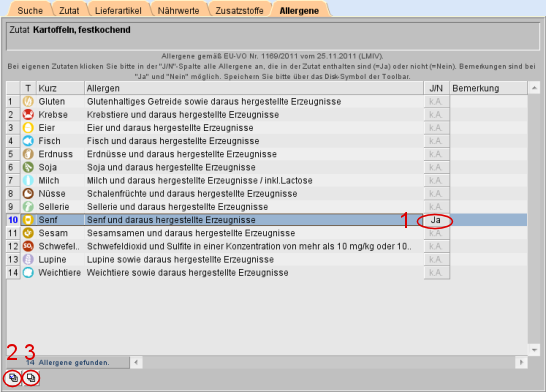Toggle the J/N value for Senf
This screenshot has height=392, width=546.
[436, 220]
